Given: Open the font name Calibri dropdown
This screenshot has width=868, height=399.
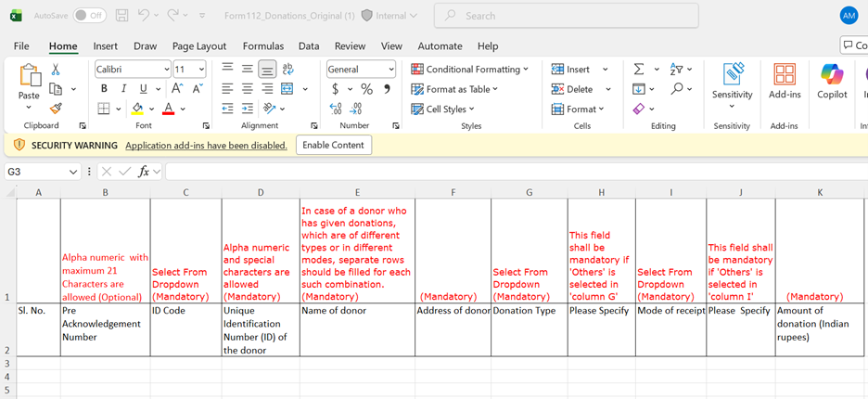Looking at the screenshot, I should (167, 70).
